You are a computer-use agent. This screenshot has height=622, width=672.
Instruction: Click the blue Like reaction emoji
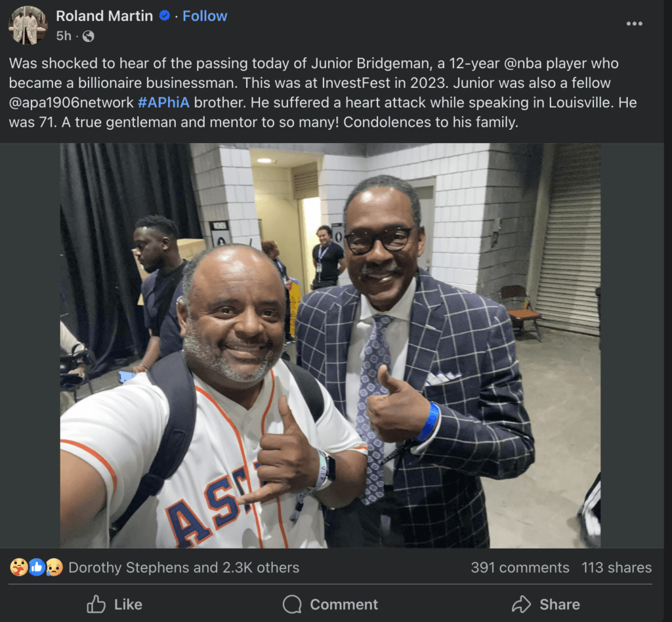pyautogui.click(x=37, y=568)
